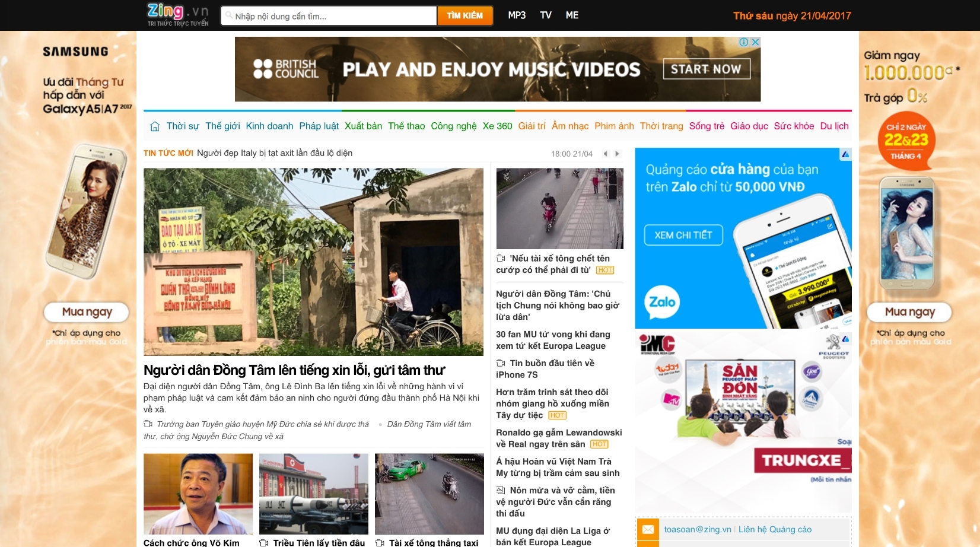
Task: Open the Zing.vn logo homepage
Action: point(178,15)
